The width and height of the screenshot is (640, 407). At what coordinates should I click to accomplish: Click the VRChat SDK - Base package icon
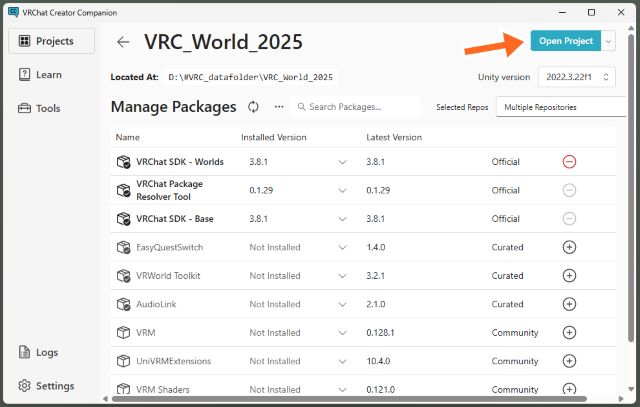(x=123, y=219)
